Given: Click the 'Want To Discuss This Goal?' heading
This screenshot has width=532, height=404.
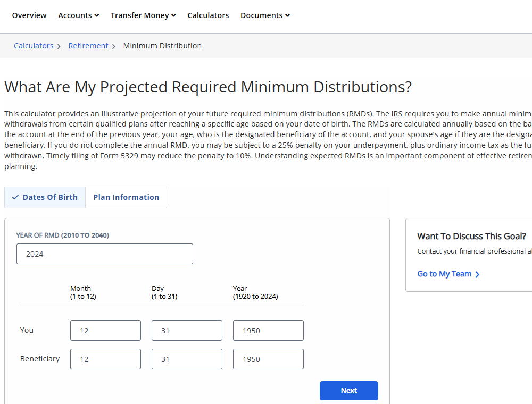Looking at the screenshot, I should click(471, 236).
